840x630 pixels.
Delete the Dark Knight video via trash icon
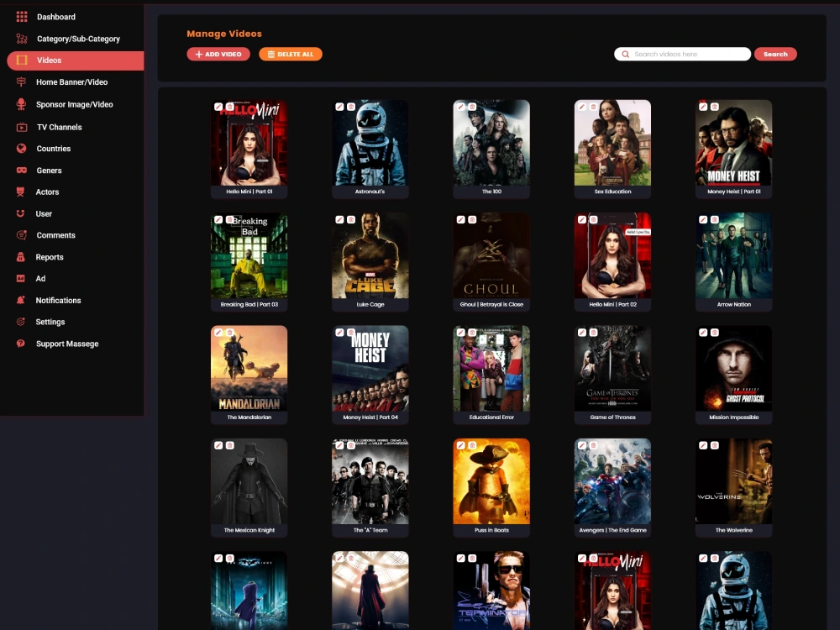click(230, 559)
